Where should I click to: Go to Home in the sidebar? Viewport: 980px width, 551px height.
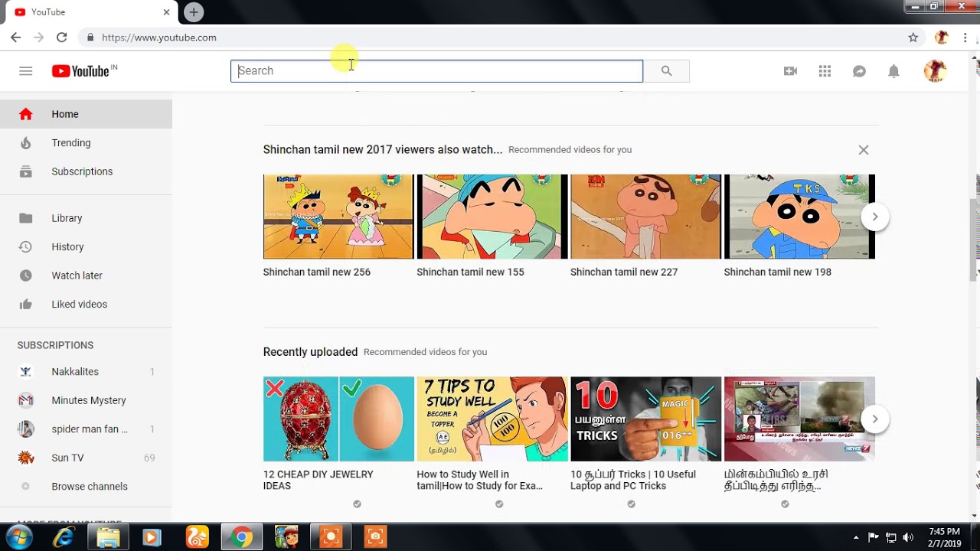point(86,114)
